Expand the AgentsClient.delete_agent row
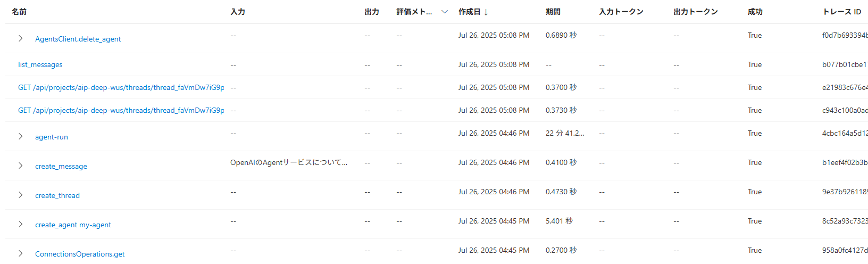This screenshot has width=868, height=264. click(20, 38)
